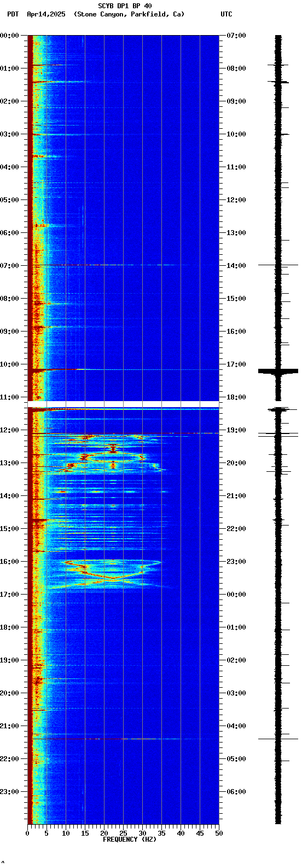Select the 30 Hz frequency tick label
Image resolution: width=302 pixels, height=868 pixels.
pyautogui.click(x=142, y=833)
